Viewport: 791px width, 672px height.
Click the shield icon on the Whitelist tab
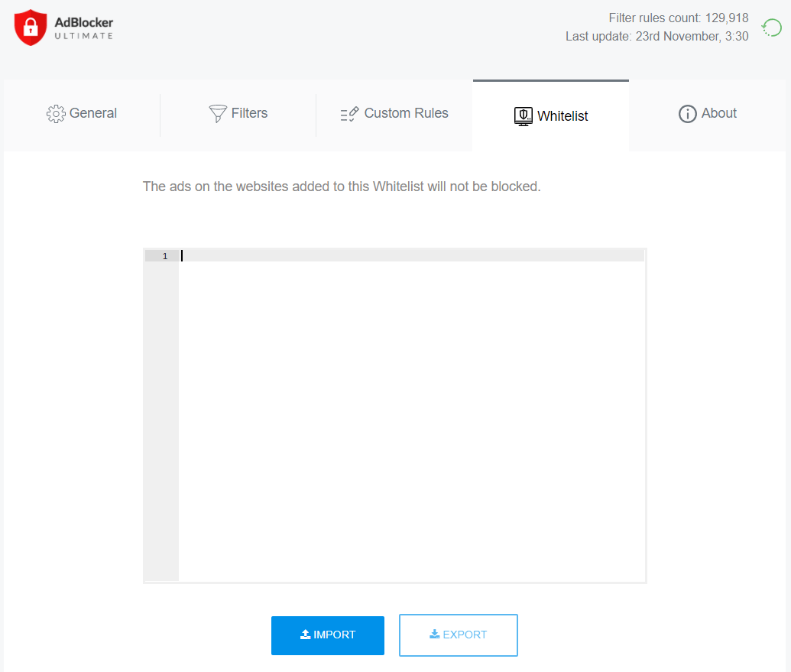[x=523, y=115]
